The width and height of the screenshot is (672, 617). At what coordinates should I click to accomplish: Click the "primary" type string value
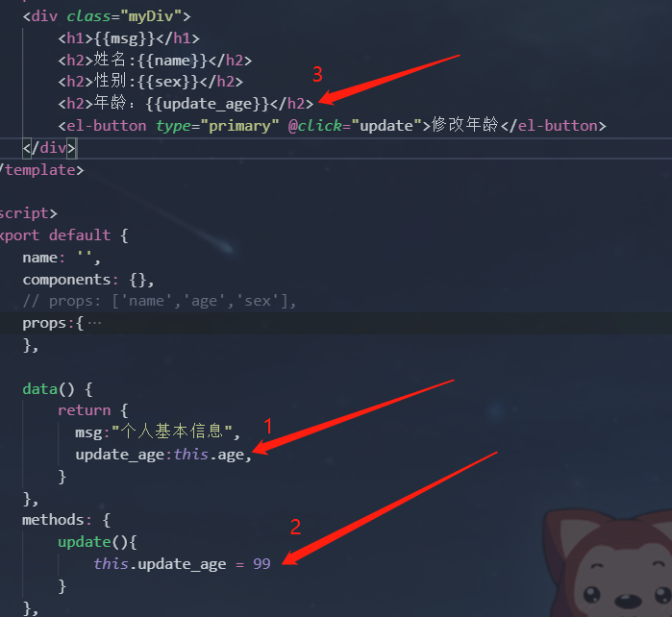(x=239, y=127)
